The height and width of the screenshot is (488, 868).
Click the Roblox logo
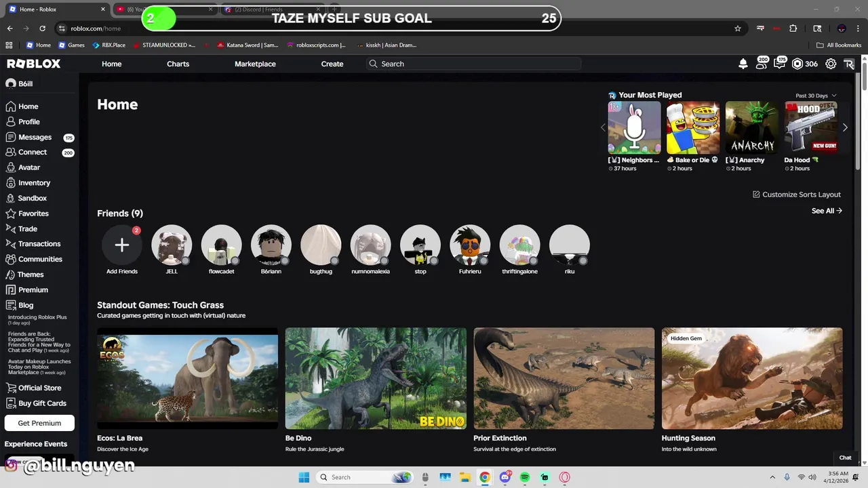[34, 64]
